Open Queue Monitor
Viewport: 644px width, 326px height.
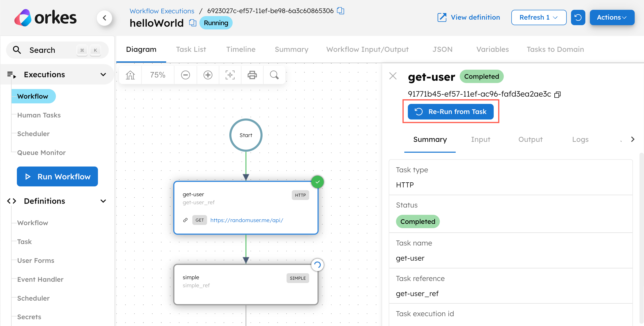pos(41,152)
